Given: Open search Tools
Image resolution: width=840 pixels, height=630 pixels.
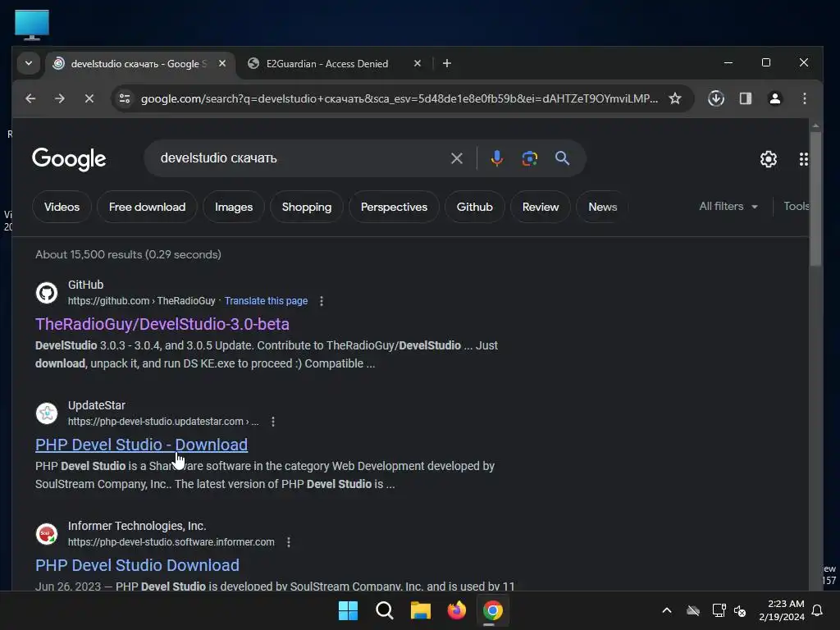Looking at the screenshot, I should point(796,206).
